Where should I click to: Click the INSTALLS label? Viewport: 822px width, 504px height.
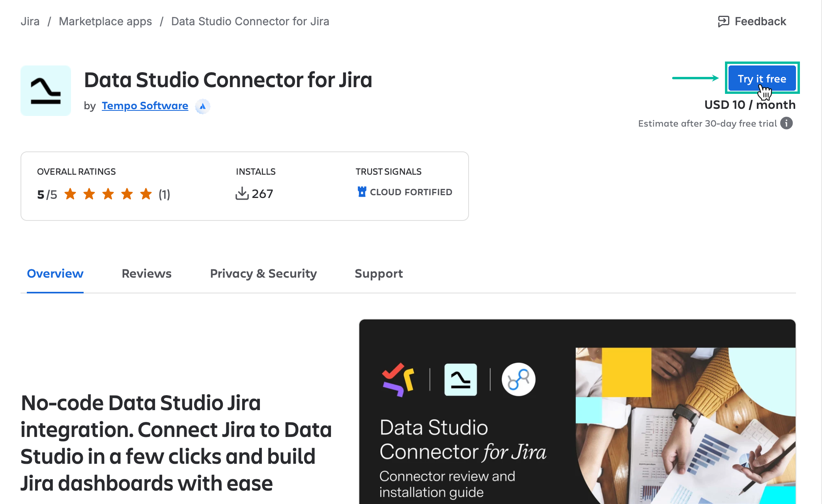click(256, 172)
